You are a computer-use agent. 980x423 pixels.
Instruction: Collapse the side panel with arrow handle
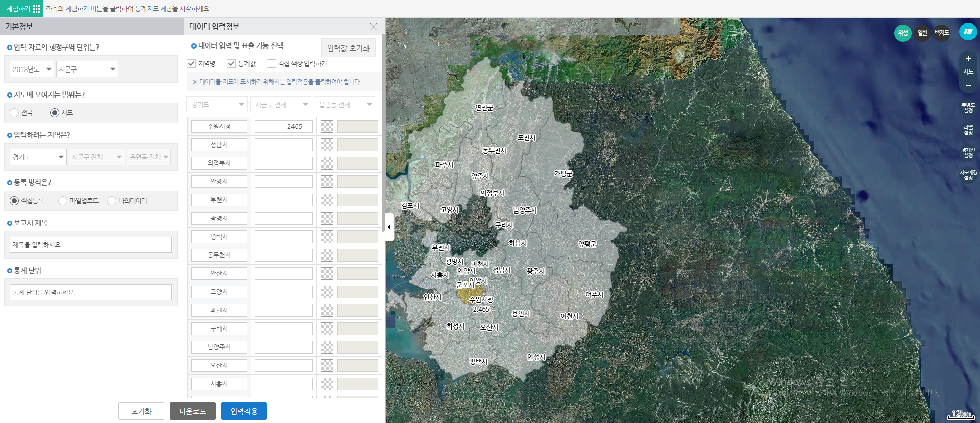pyautogui.click(x=389, y=227)
